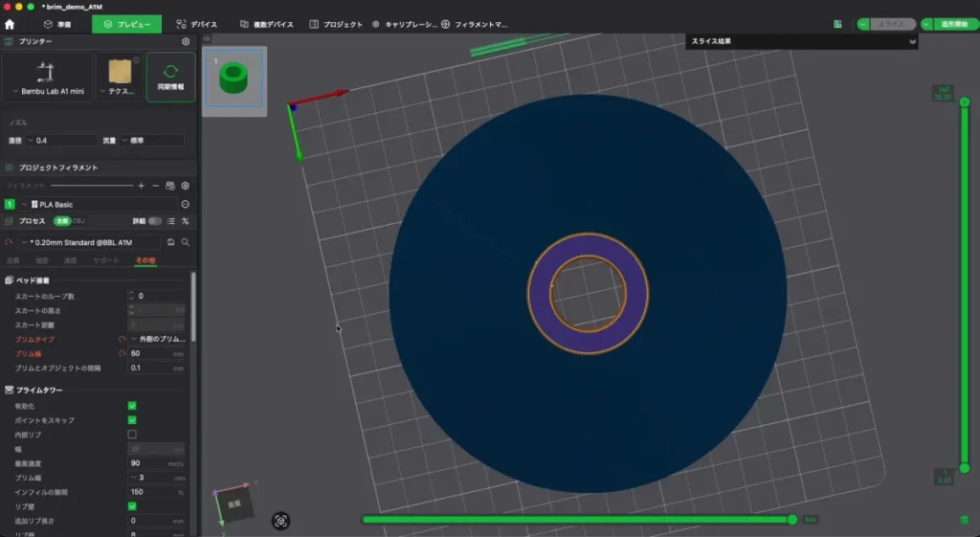This screenshot has height=537, width=980.
Task: Collapse the sidebar arrow near the thumbnail
Action: coord(207,38)
